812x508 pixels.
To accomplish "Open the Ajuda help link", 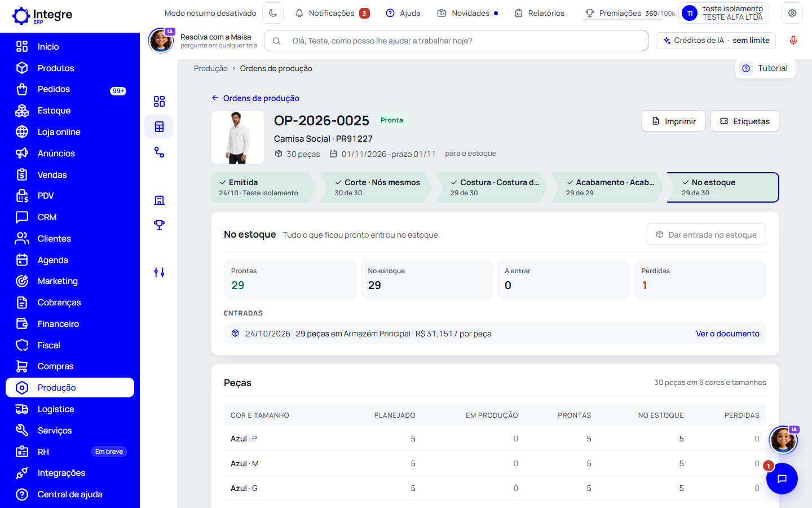I will (403, 13).
